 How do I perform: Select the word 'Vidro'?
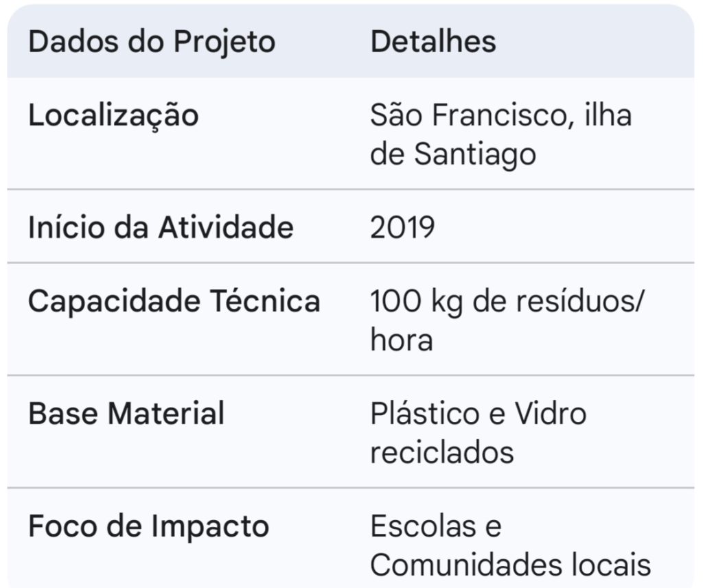(551, 414)
